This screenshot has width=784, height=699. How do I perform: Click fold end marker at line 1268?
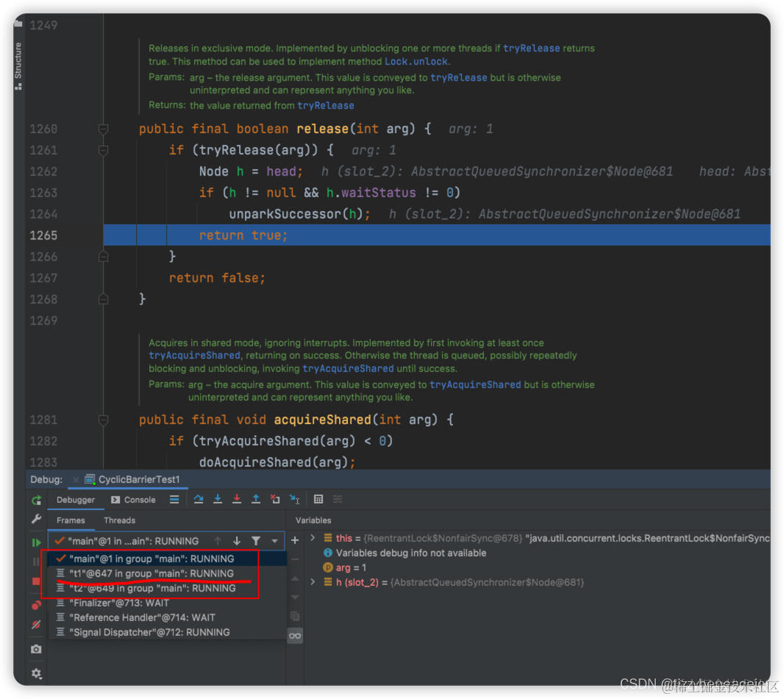104,299
